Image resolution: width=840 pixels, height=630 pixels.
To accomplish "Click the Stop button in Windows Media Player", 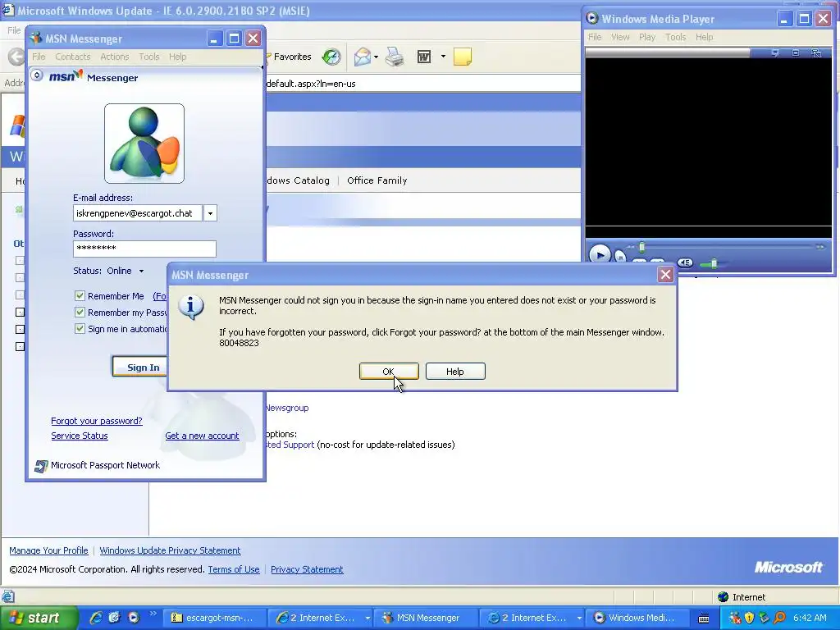I will pyautogui.click(x=620, y=257).
